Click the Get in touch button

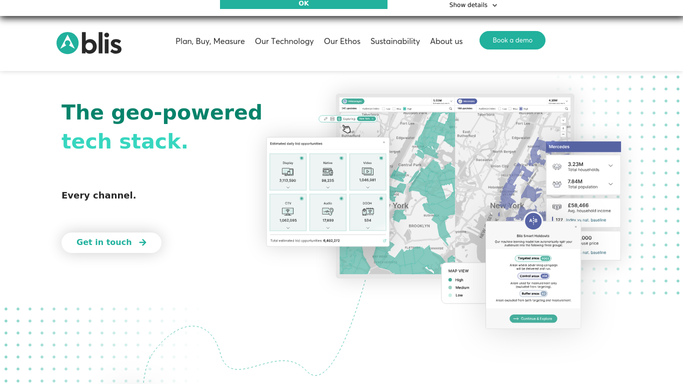click(112, 243)
